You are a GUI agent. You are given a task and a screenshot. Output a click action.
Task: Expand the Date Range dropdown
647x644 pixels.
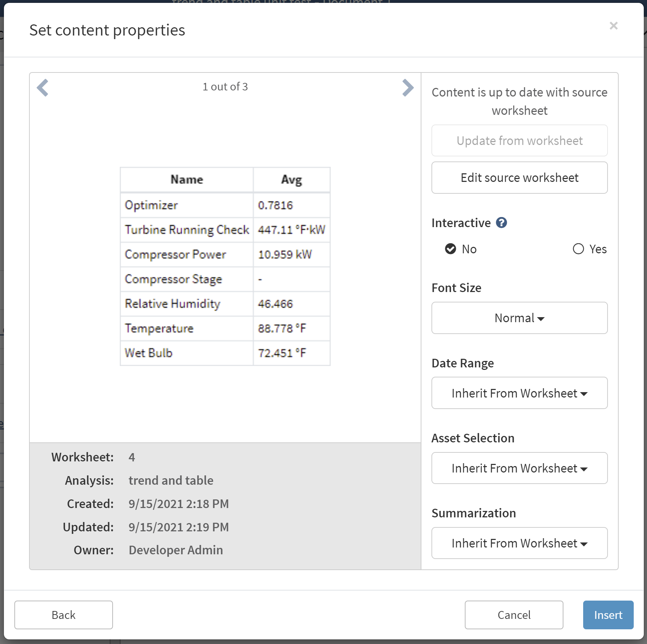519,393
